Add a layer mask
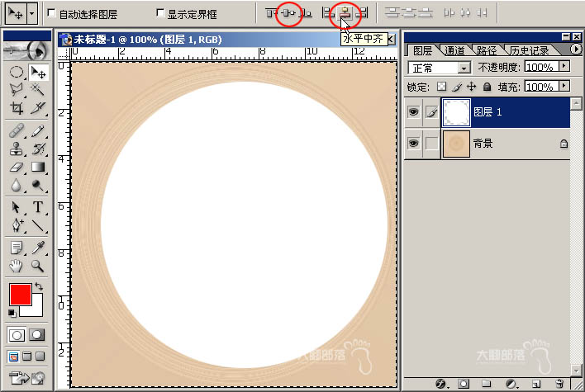 [x=464, y=384]
